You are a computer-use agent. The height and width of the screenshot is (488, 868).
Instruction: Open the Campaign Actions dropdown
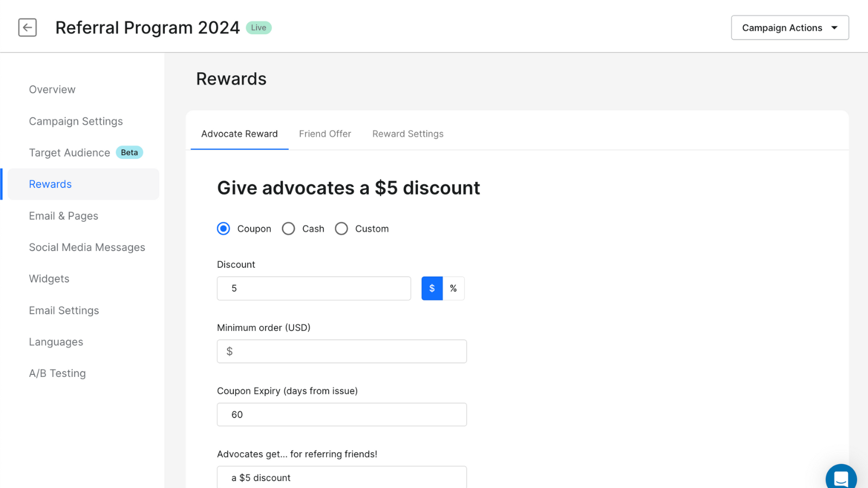point(789,28)
